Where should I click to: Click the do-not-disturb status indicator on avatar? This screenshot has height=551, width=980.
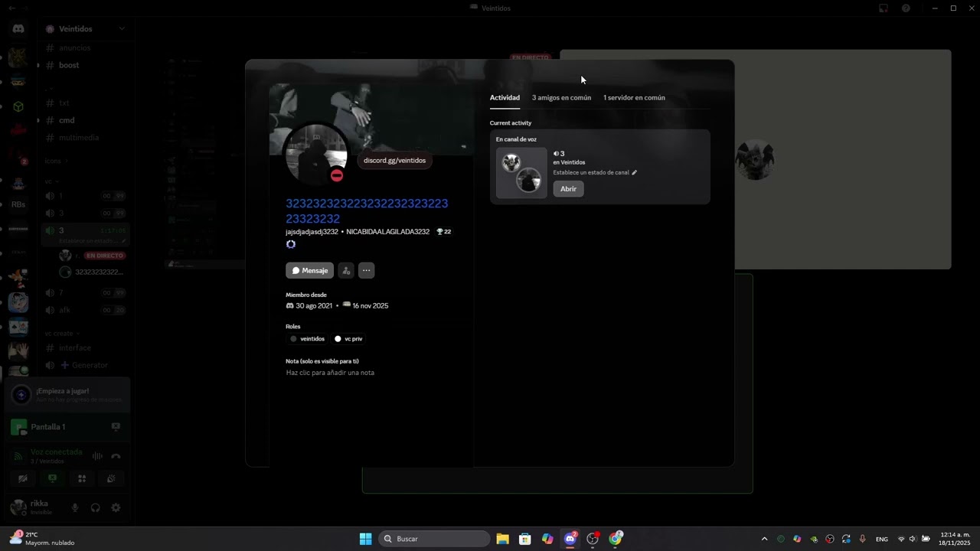coord(337,175)
